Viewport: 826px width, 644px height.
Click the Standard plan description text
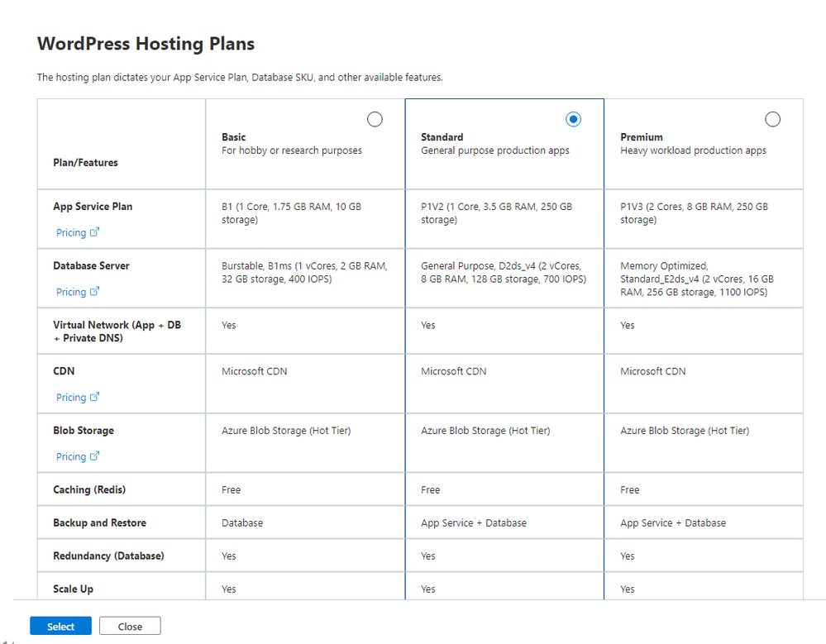click(494, 150)
